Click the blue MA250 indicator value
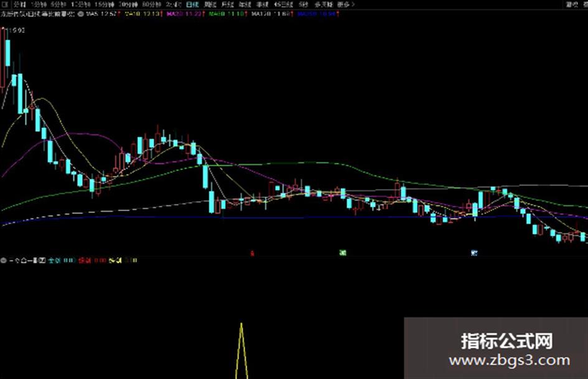 [x=318, y=14]
